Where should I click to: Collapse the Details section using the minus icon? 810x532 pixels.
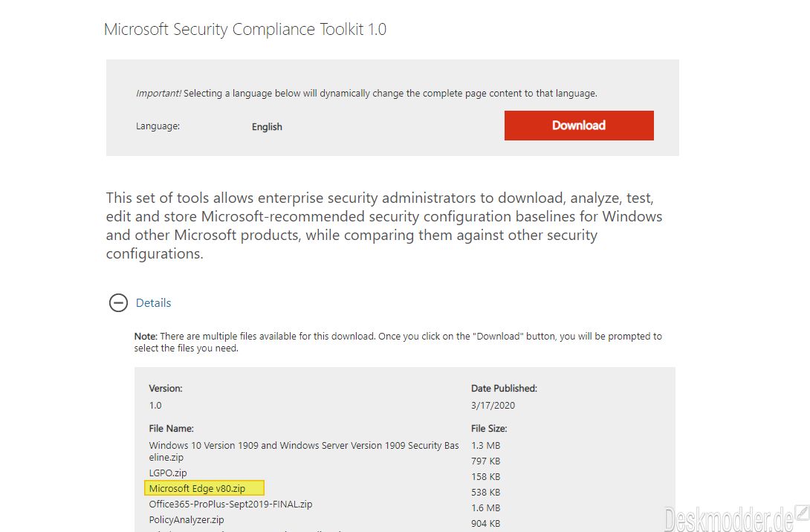(118, 302)
